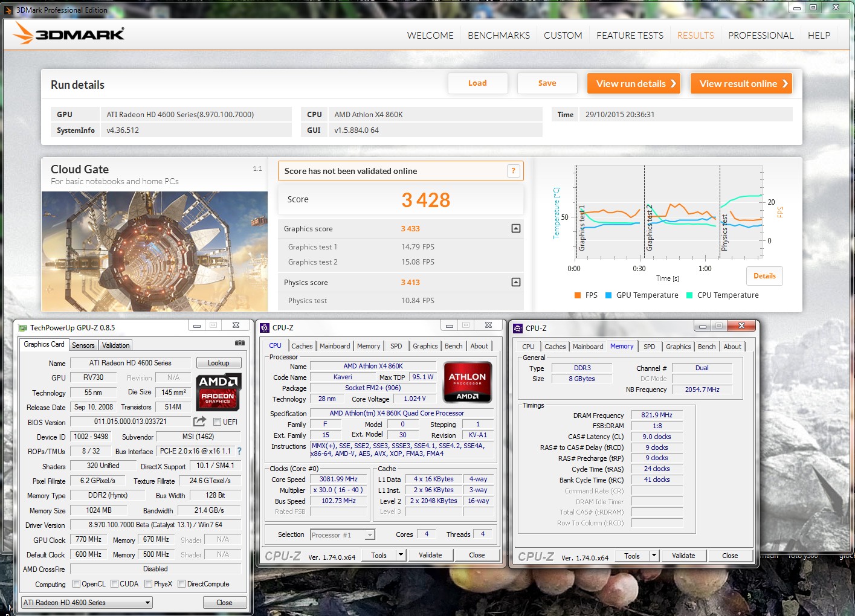Screen dimensions: 855x616
Task: Switch to Bench tab in CPU-Z Memory window
Action: click(706, 347)
